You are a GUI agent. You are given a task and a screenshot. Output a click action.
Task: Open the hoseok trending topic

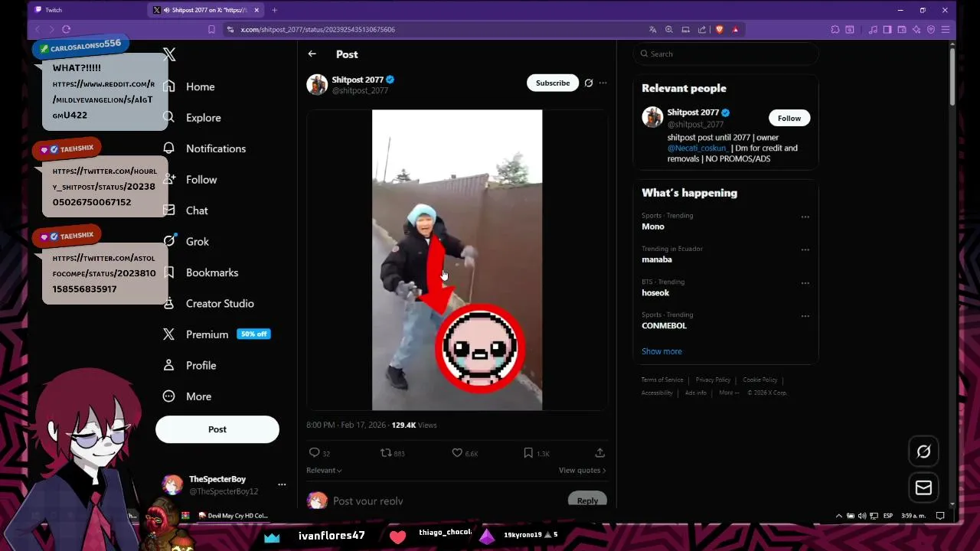[655, 293]
